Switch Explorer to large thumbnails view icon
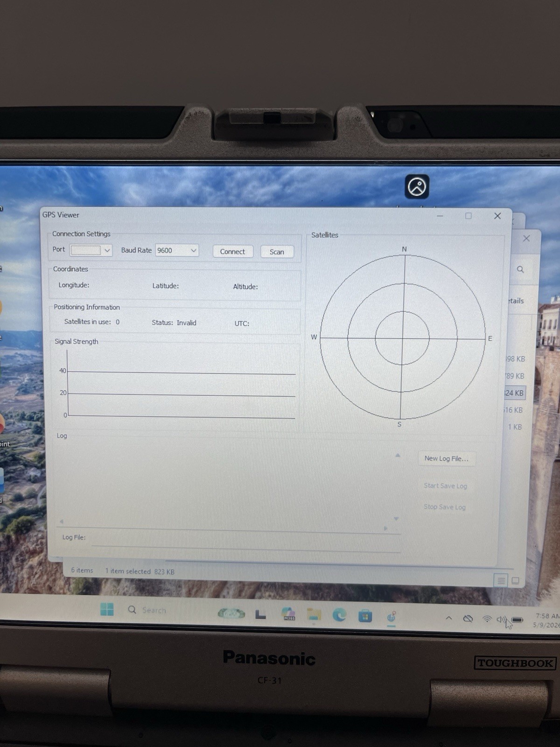The width and height of the screenshot is (560, 747). [x=515, y=580]
